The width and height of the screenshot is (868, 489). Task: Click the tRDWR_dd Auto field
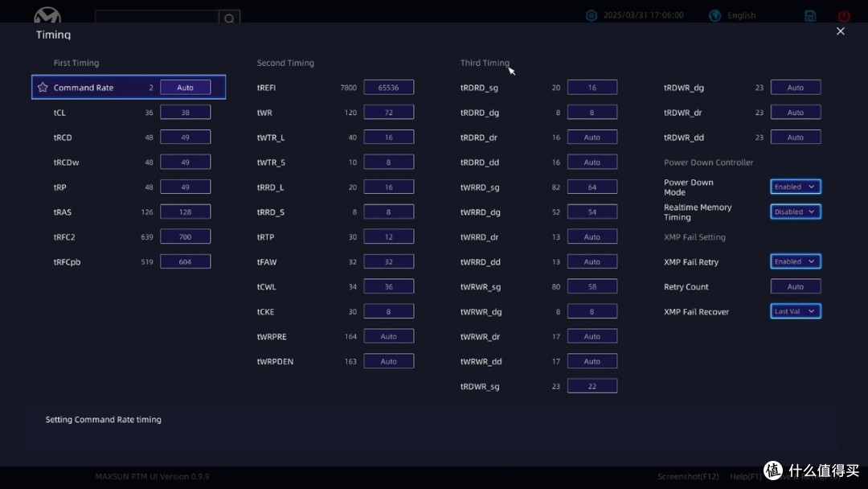[796, 138]
